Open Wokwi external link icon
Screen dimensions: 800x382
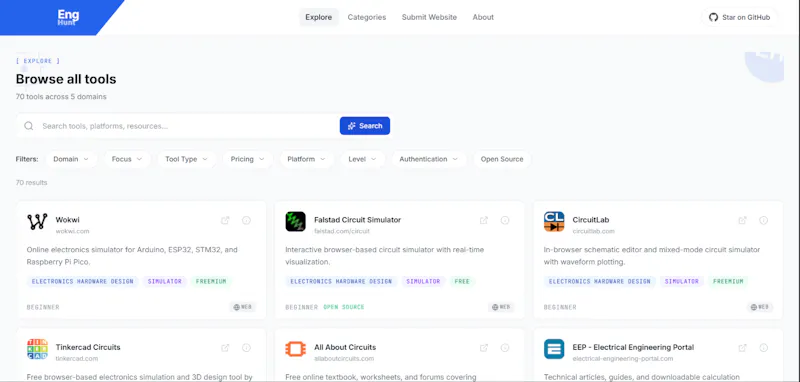225,220
